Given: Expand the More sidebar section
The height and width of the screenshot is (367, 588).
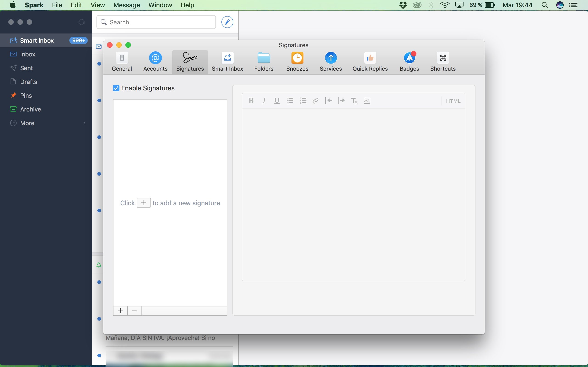Looking at the screenshot, I should pyautogui.click(x=85, y=123).
